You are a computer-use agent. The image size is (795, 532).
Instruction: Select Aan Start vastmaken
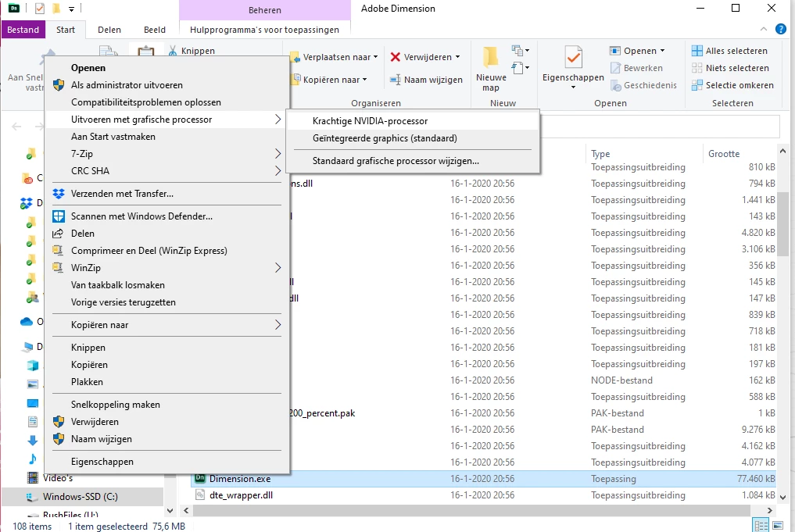(x=167, y=137)
